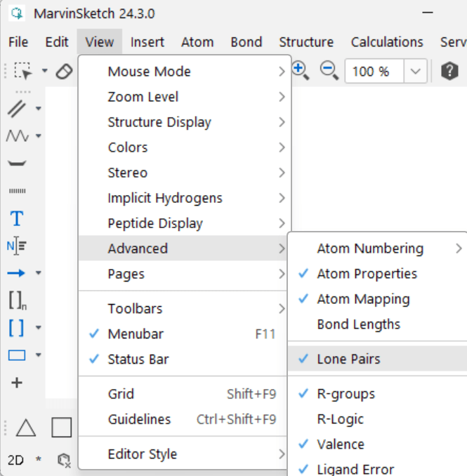Open the Calculations menu

(x=387, y=42)
